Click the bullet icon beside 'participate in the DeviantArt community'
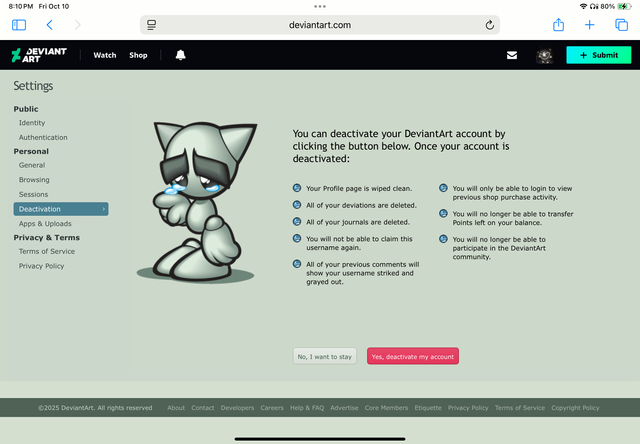This screenshot has height=444, width=640. 443,239
